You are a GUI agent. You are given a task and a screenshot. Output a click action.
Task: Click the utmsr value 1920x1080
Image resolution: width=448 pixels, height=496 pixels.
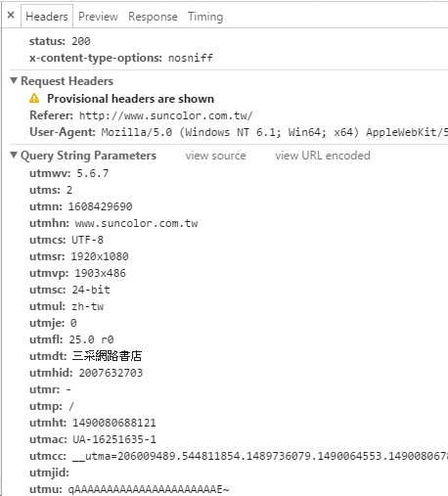(100, 256)
